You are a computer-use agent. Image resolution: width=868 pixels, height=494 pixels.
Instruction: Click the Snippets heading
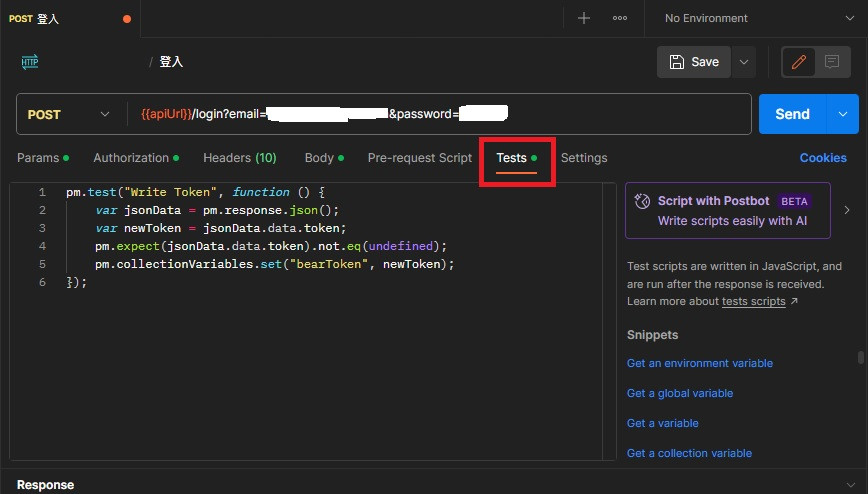[652, 335]
